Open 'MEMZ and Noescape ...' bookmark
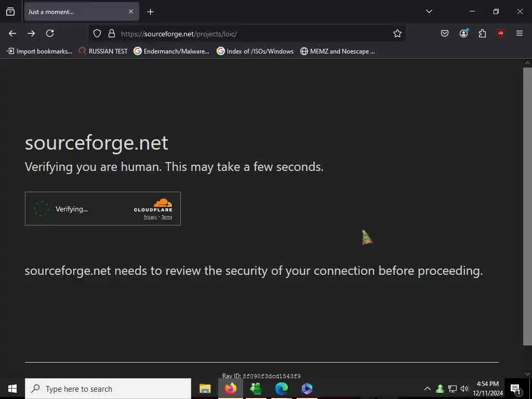This screenshot has height=399, width=532. (338, 51)
